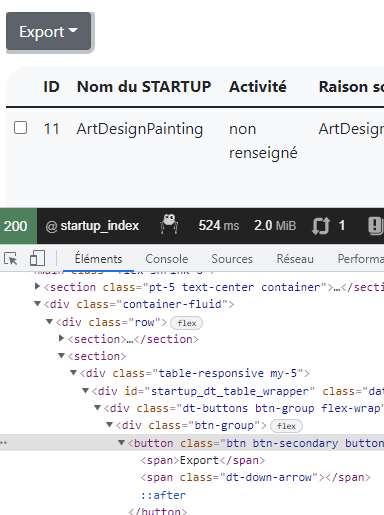384x515 pixels.
Task: Open the options dots on selected DOM row
Action: pos(3,442)
